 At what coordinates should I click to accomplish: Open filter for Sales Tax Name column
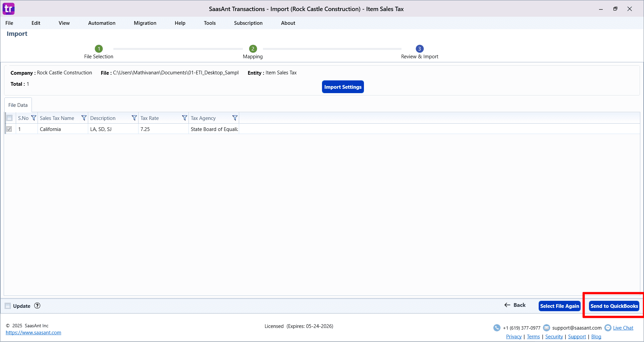coord(84,118)
